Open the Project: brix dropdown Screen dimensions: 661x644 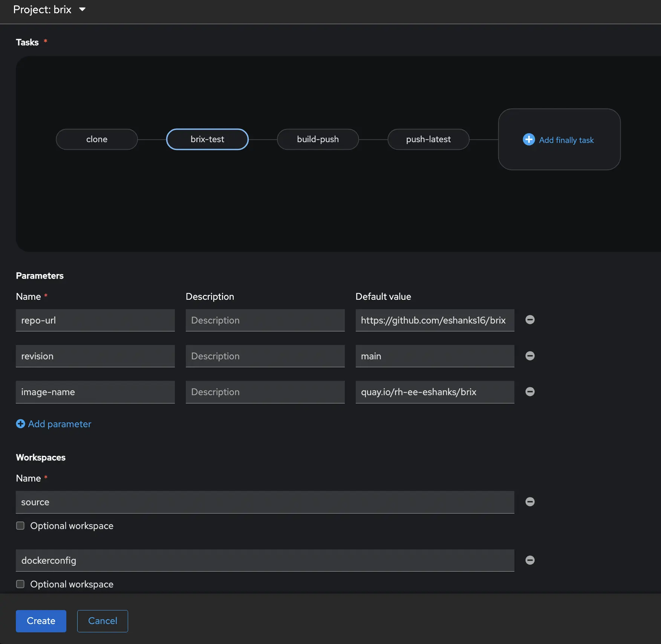49,9
